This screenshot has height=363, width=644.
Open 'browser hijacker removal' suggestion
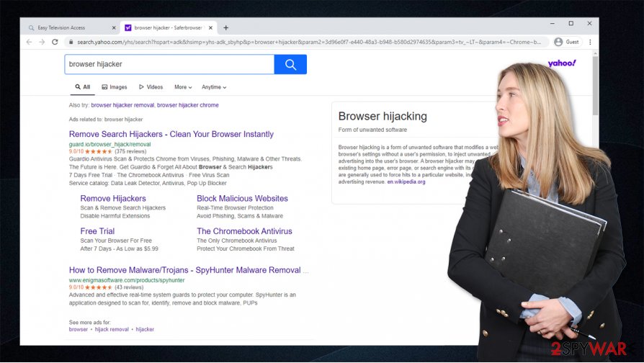pos(122,105)
